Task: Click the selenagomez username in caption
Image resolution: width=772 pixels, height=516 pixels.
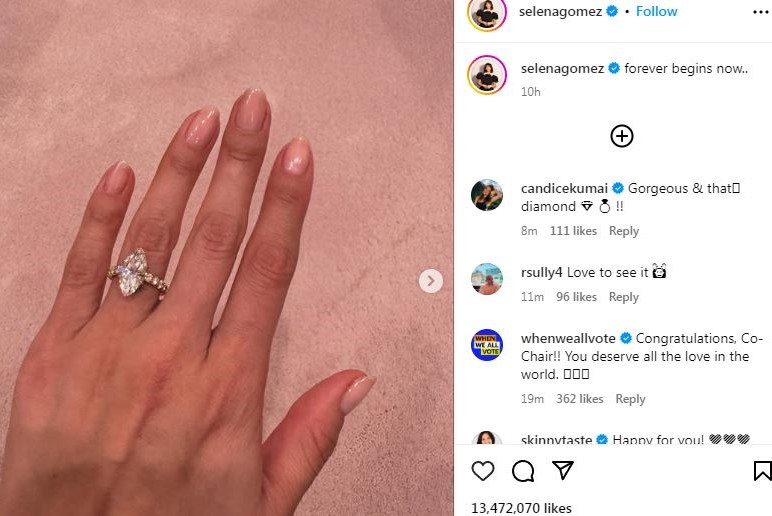Action: [x=562, y=68]
